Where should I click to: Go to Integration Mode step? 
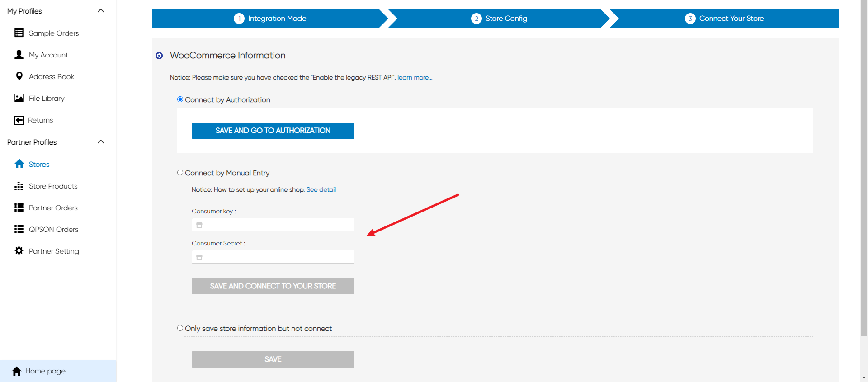click(270, 19)
